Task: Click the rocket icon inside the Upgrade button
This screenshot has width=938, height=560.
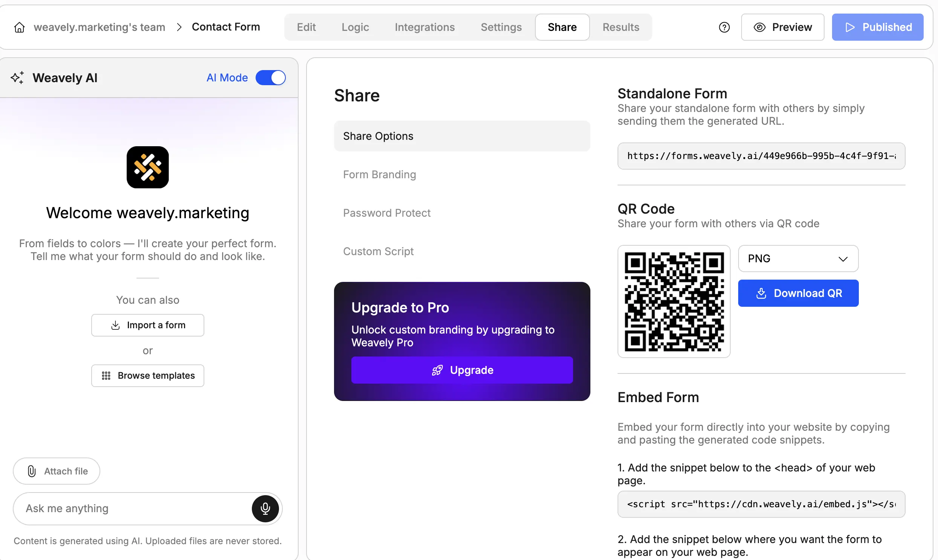Action: tap(437, 370)
